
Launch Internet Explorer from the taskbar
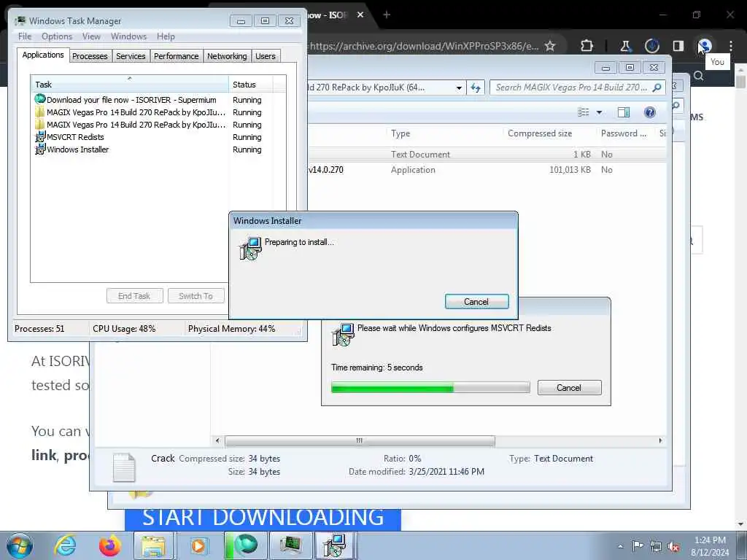(65, 545)
